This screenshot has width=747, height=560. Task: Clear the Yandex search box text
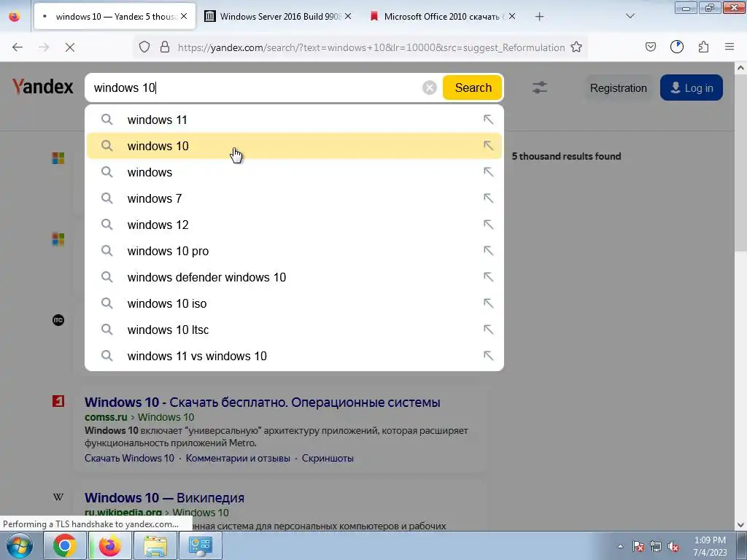[429, 87]
